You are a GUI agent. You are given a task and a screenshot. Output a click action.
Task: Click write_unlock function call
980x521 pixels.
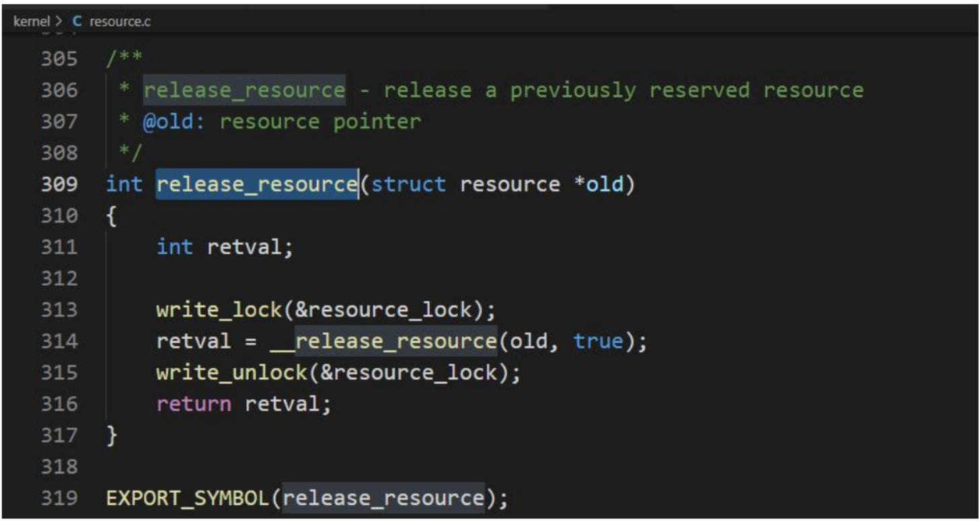pyautogui.click(x=232, y=372)
